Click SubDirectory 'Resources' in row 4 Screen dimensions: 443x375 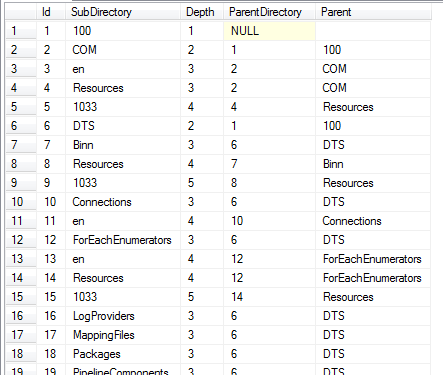click(x=123, y=88)
